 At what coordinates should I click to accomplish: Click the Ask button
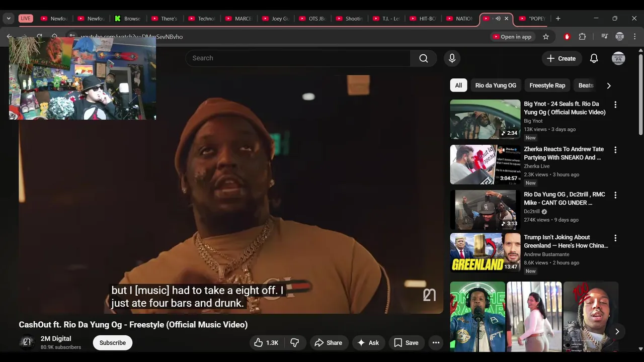coord(368,343)
